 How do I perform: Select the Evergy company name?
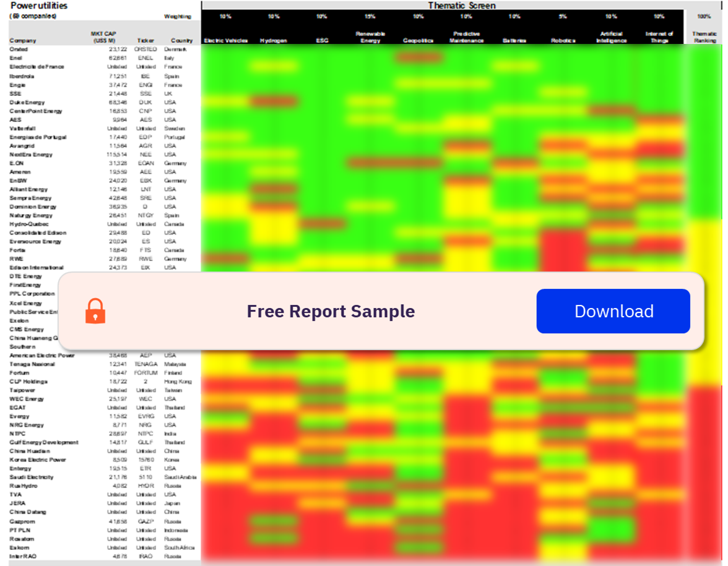(x=20, y=416)
